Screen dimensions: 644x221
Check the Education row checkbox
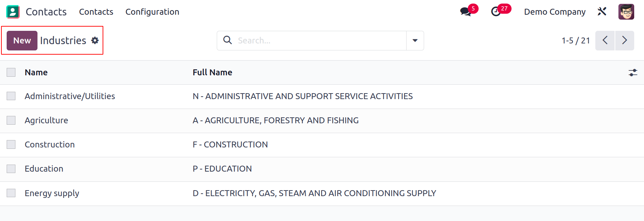pos(11,169)
